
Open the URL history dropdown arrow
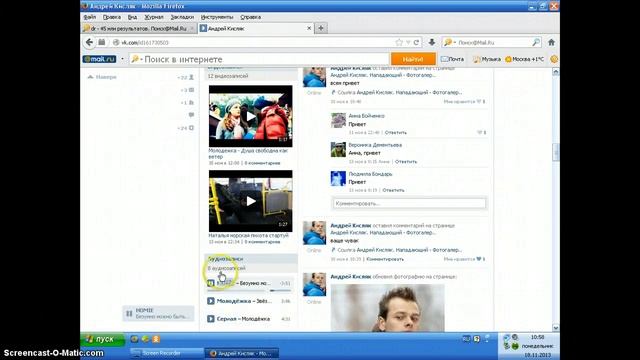tap(408, 42)
